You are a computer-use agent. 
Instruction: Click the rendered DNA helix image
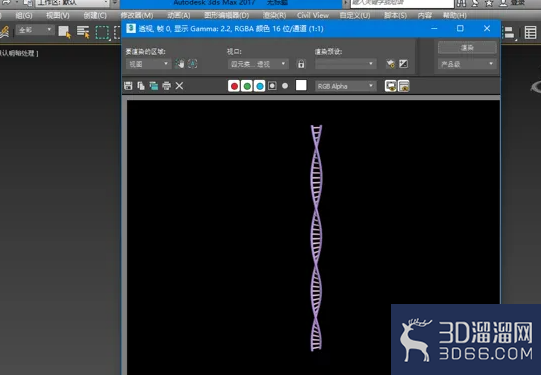coord(316,238)
